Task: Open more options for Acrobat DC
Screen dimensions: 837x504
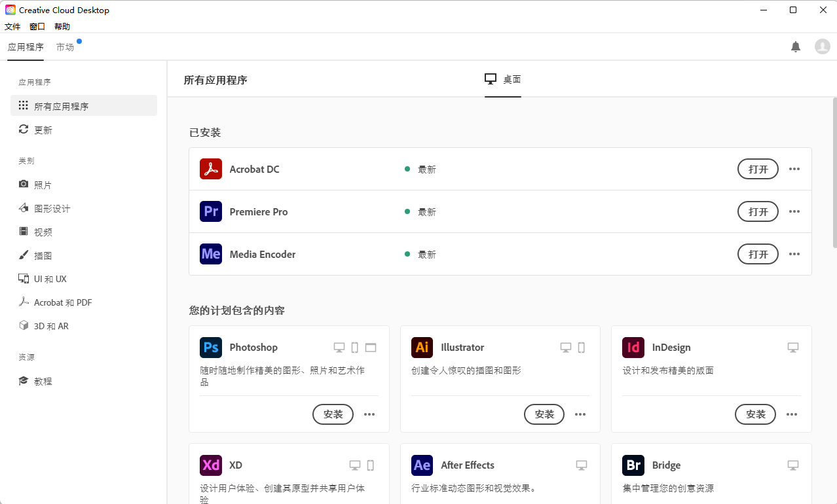Action: coord(794,169)
